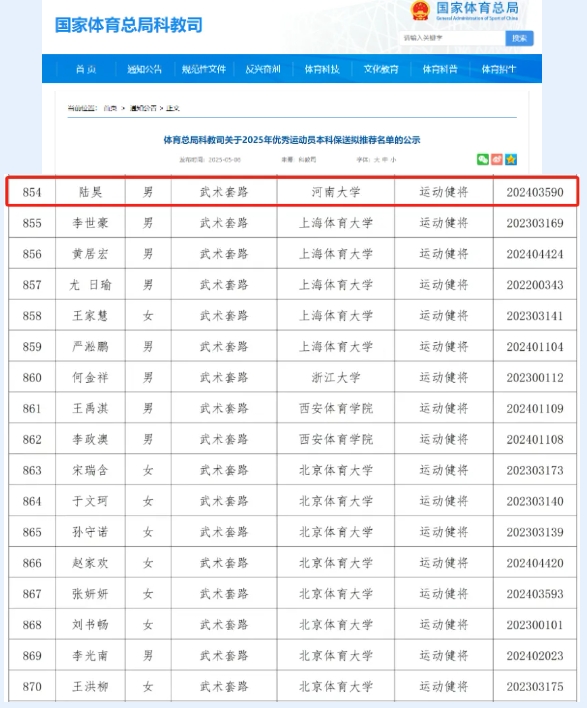Open the 通知公告 navigation tab
Image resolution: width=587 pixels, height=708 pixels.
144,69
